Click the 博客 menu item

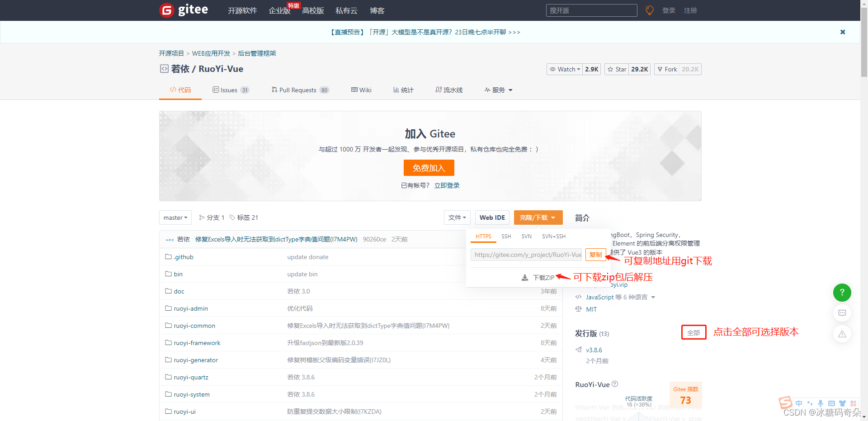coord(377,10)
